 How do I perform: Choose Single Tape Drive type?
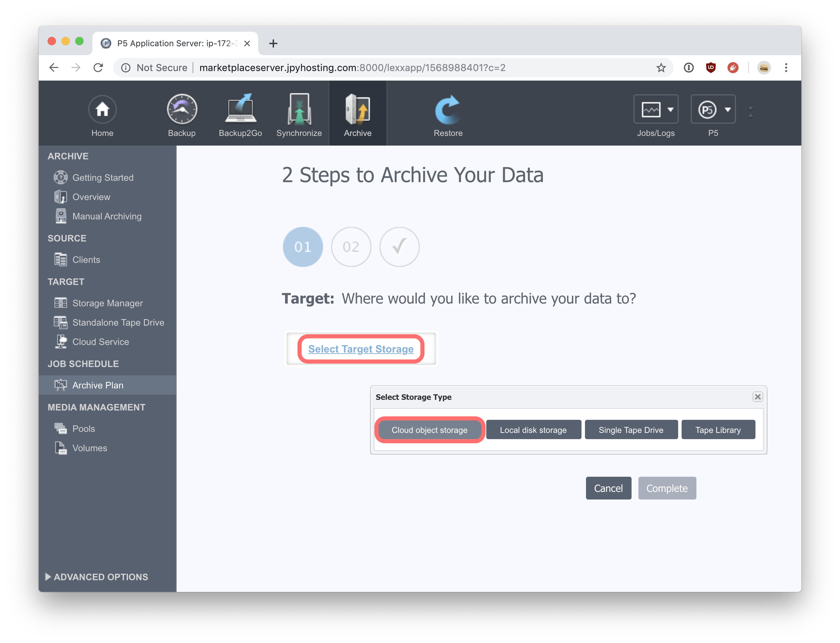pos(631,430)
